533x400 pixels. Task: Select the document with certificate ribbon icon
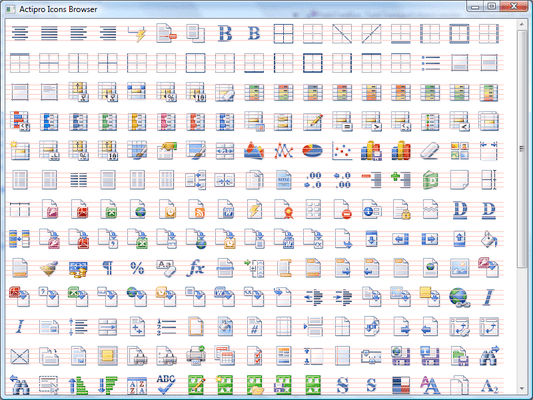284,209
